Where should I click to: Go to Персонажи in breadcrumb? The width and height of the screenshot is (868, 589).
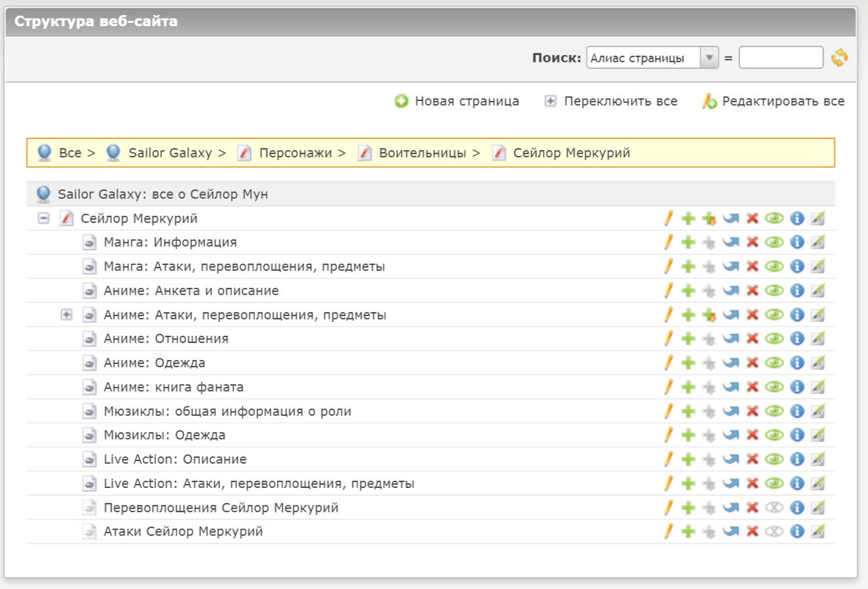(294, 153)
